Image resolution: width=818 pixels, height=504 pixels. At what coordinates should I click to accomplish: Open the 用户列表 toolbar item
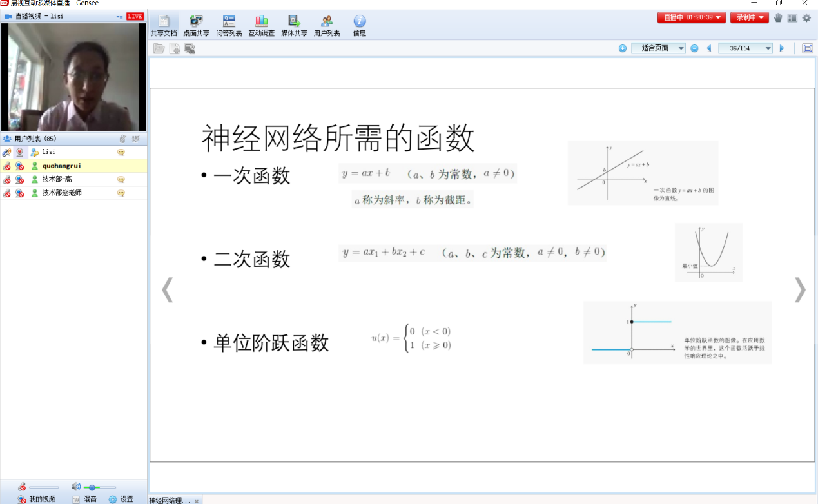click(327, 25)
